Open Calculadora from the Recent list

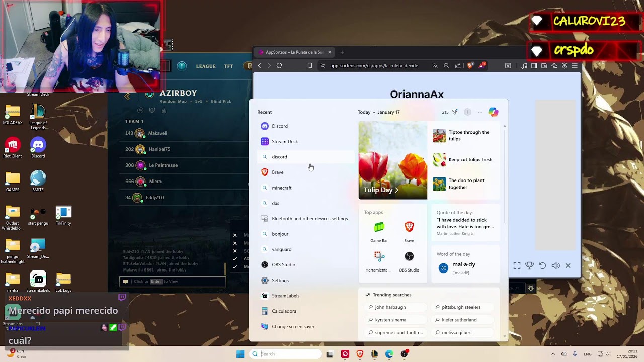coord(305,311)
